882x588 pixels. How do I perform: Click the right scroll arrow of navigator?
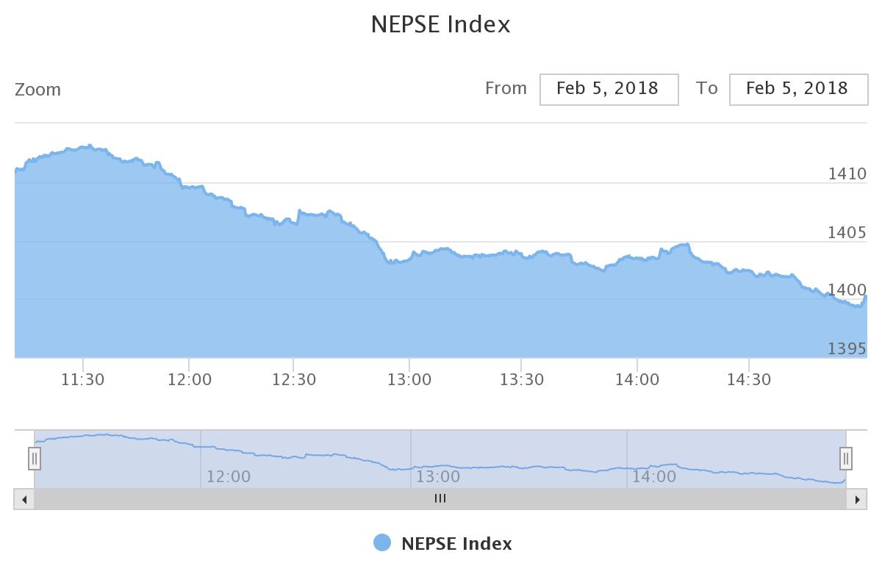(x=857, y=499)
